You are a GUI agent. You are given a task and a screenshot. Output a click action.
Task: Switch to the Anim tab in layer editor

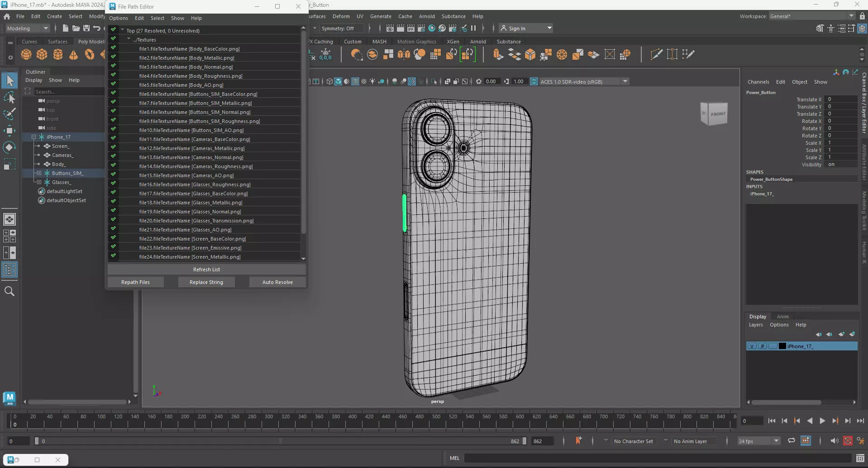coord(782,317)
